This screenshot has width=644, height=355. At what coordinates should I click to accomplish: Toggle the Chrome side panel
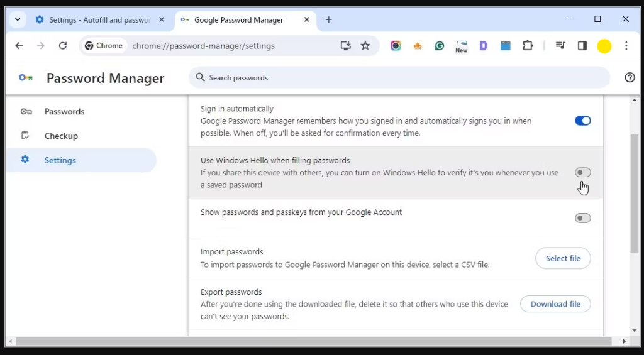tap(582, 46)
